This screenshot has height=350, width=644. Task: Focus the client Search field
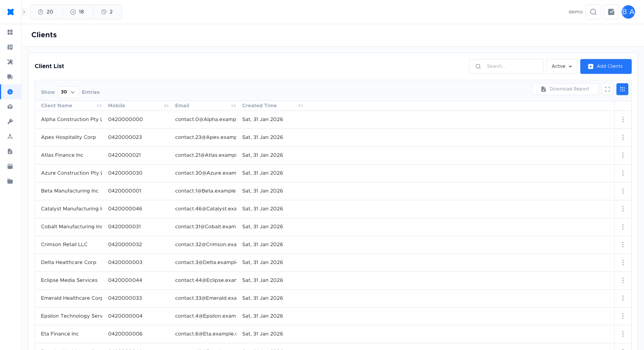coord(506,66)
